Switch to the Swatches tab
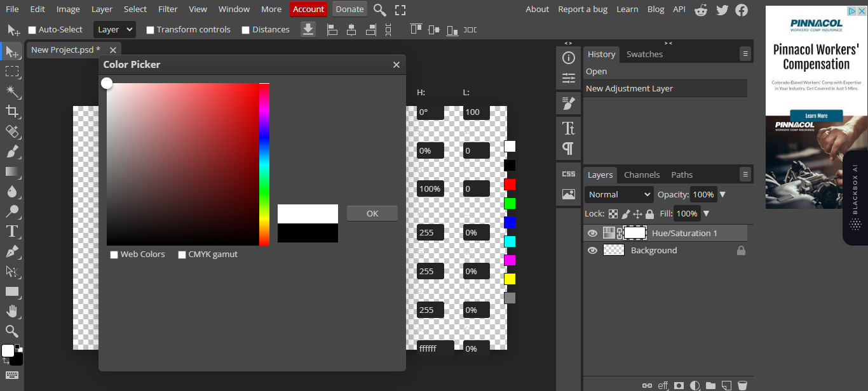The width and height of the screenshot is (868, 391). point(644,54)
